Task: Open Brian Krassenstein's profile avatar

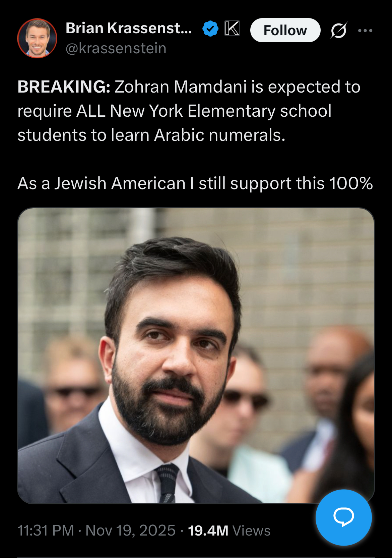Action: pyautogui.click(x=37, y=38)
